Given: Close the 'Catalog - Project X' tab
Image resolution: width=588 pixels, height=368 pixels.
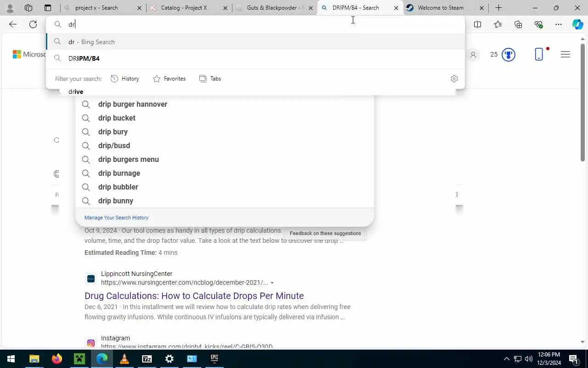Looking at the screenshot, I should (x=225, y=8).
